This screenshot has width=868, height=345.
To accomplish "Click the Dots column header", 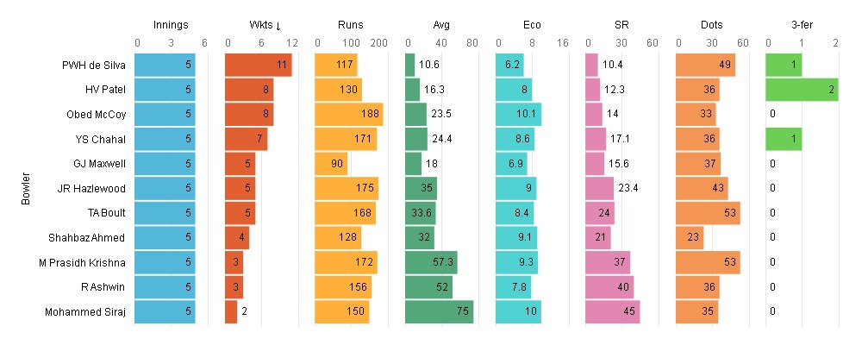I will click(x=712, y=25).
